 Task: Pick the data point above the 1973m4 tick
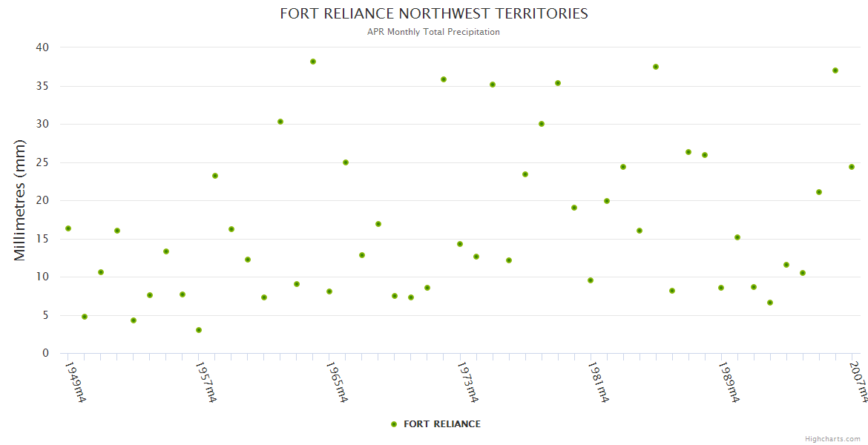(x=460, y=244)
